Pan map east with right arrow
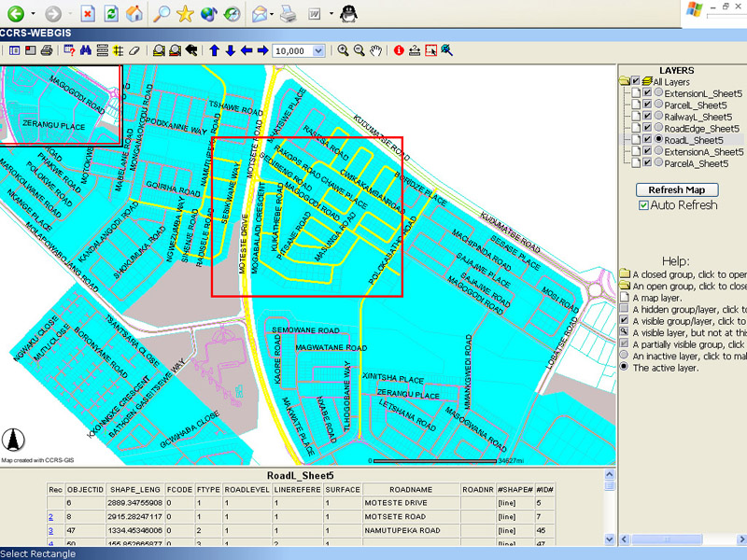Viewport: 747px width, 560px height. click(262, 50)
